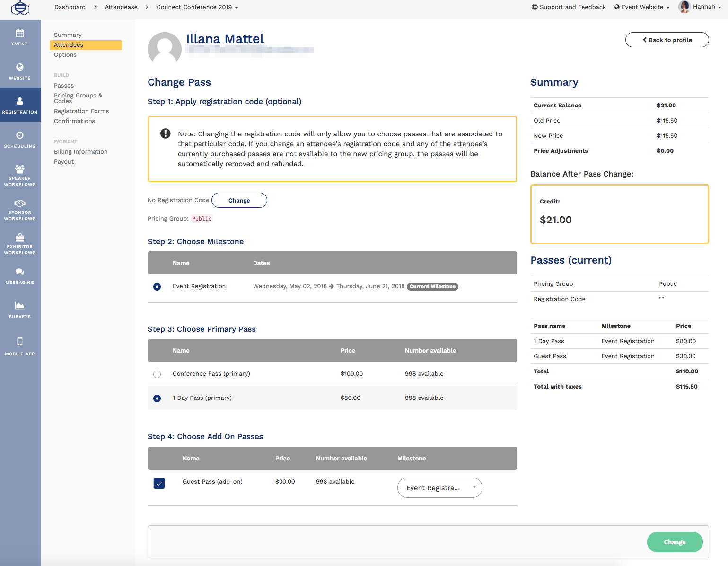This screenshot has width=728, height=566.
Task: Click Hannah's profile avatar picture
Action: click(x=684, y=7)
